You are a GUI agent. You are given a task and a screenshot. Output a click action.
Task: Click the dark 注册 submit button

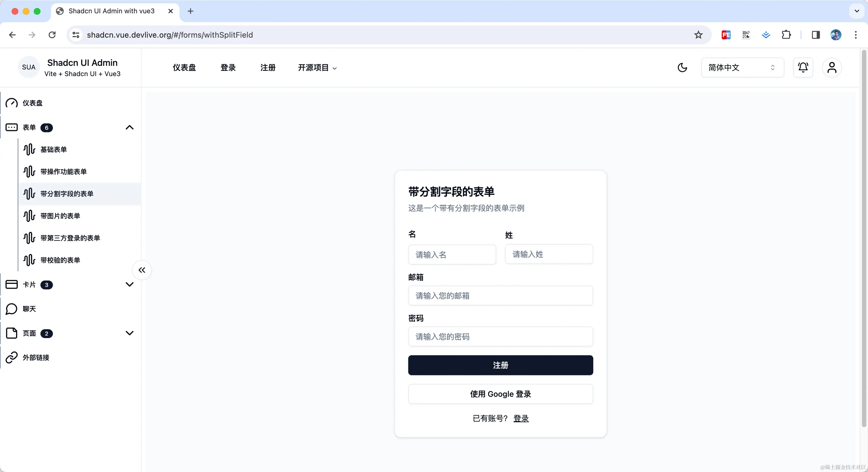[x=500, y=365]
